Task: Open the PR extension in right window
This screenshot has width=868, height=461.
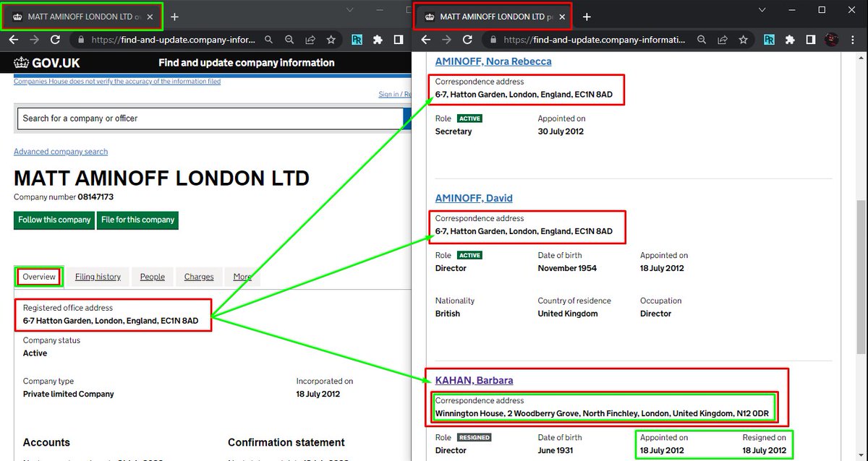Action: tap(769, 40)
